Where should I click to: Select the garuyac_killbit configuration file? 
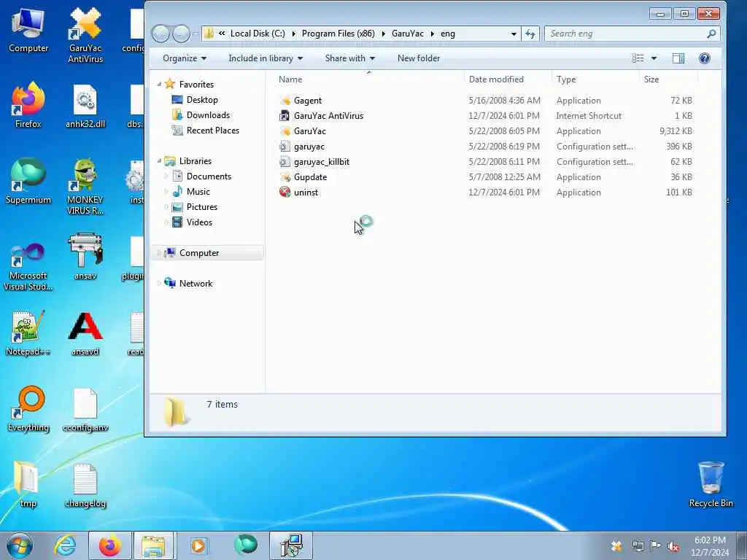click(314, 161)
